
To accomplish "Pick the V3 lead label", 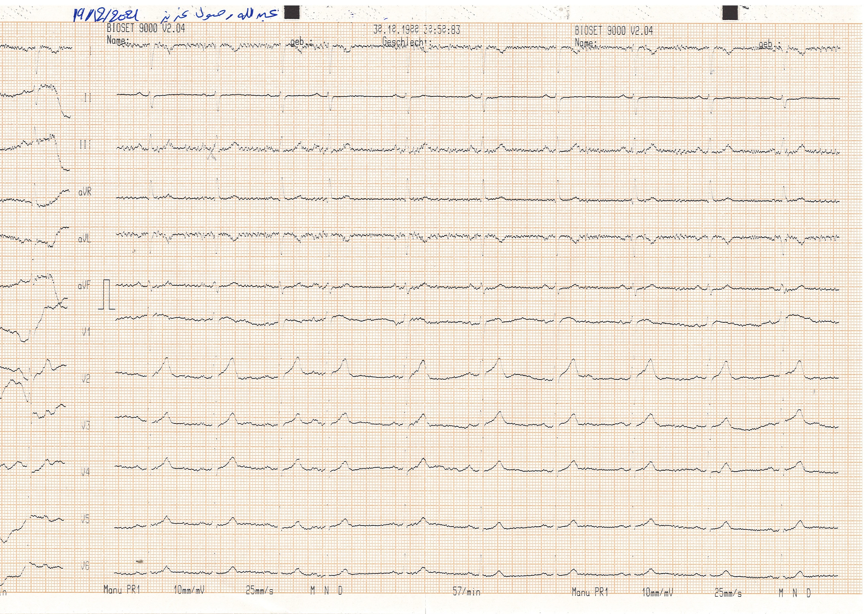I will (86, 426).
